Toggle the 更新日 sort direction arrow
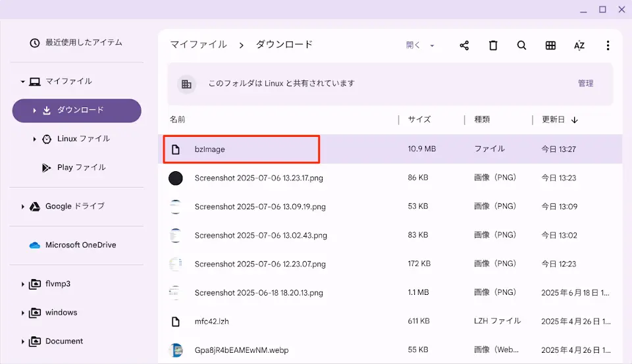Screen dimensions: 632x364 click(575, 120)
